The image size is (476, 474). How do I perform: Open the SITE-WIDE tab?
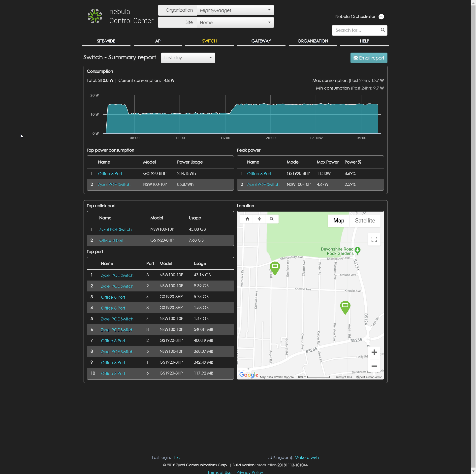pyautogui.click(x=106, y=41)
